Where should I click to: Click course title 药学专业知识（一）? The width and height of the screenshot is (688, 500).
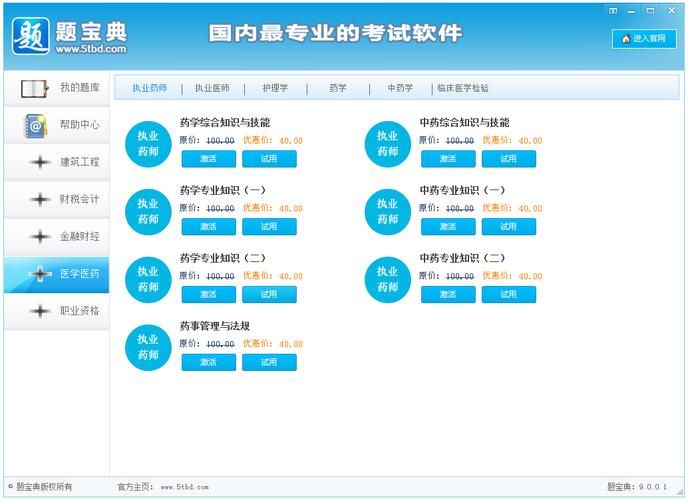coord(222,190)
